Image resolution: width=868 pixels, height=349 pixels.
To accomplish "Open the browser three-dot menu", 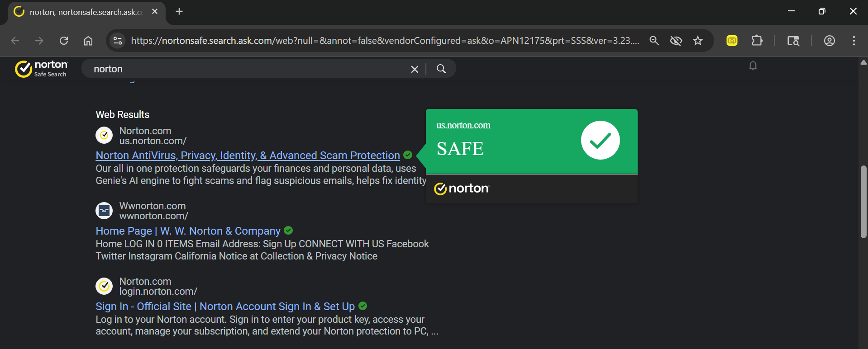I will point(854,41).
